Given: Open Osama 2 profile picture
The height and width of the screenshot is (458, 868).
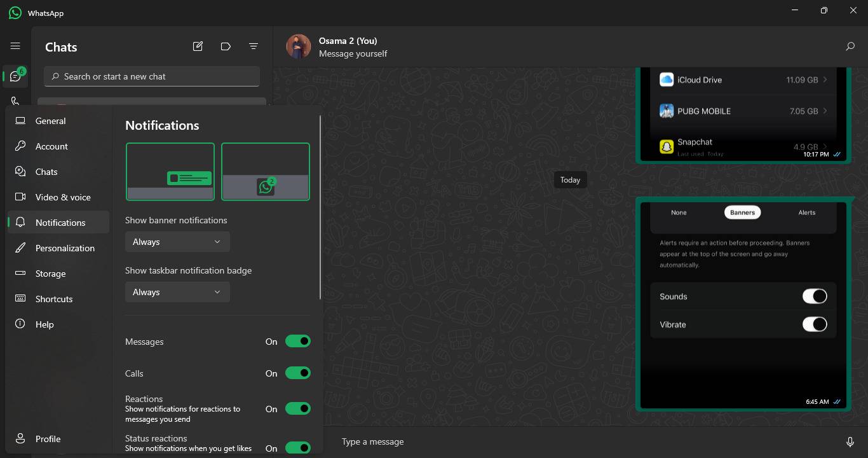Looking at the screenshot, I should point(299,46).
